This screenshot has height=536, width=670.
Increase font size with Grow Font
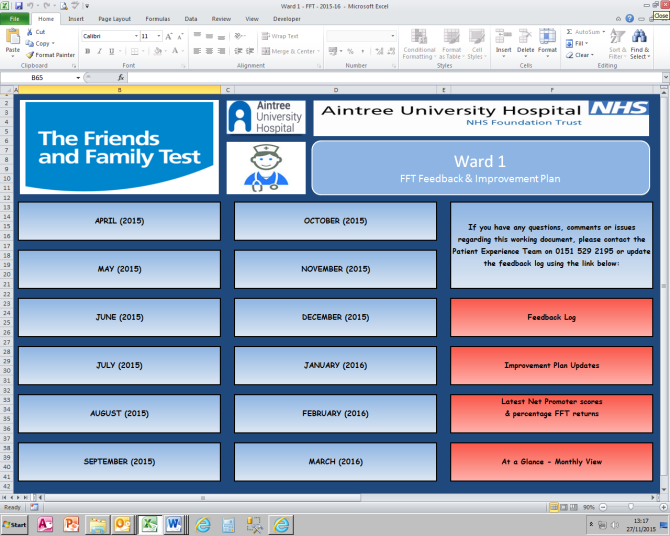coord(169,36)
